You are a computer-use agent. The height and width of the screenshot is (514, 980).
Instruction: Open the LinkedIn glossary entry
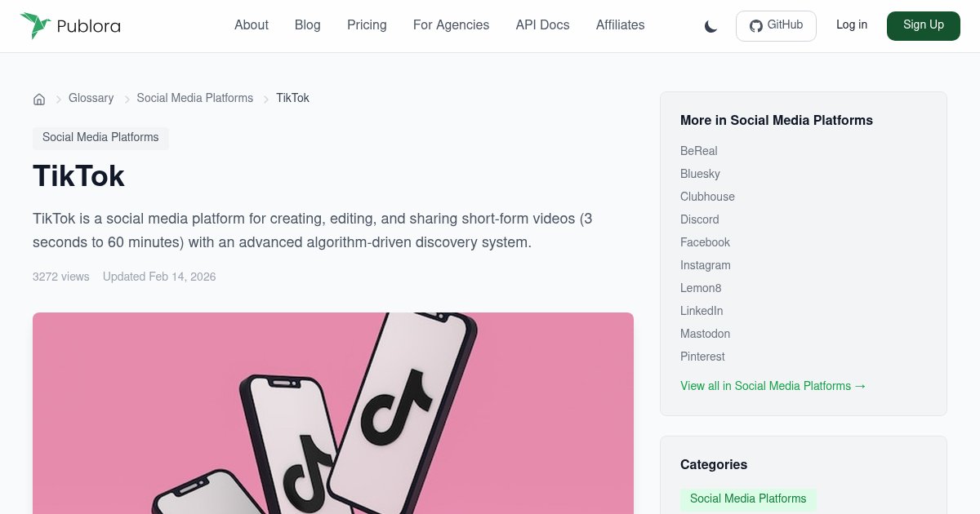click(702, 311)
